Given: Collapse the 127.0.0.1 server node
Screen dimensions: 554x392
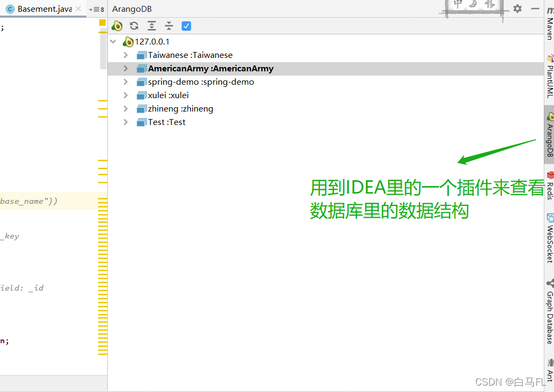Looking at the screenshot, I should 113,42.
